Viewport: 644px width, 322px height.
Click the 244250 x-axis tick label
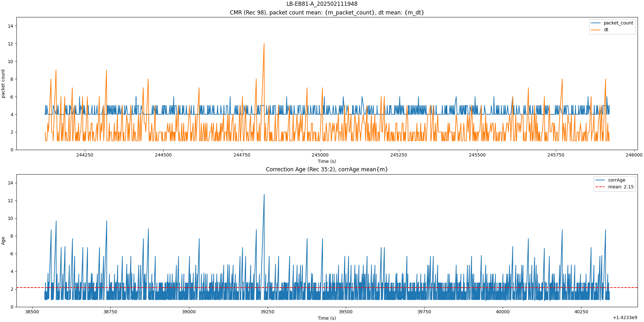click(85, 155)
